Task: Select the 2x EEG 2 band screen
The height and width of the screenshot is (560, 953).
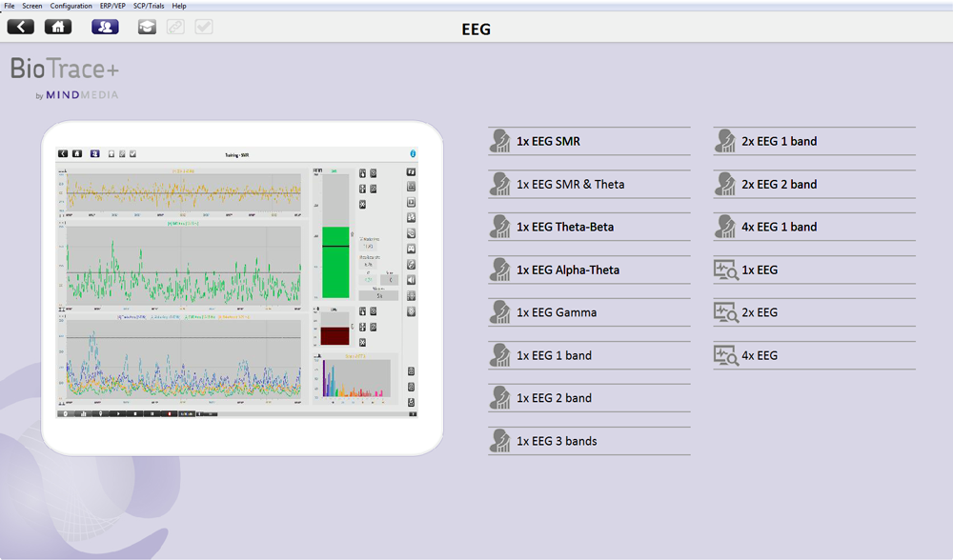Action: pos(815,184)
